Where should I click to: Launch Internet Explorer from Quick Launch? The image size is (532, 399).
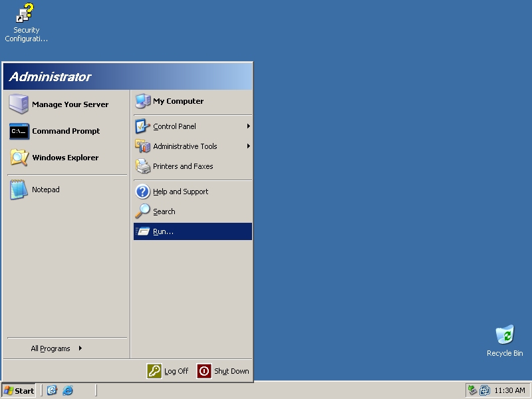tap(68, 390)
